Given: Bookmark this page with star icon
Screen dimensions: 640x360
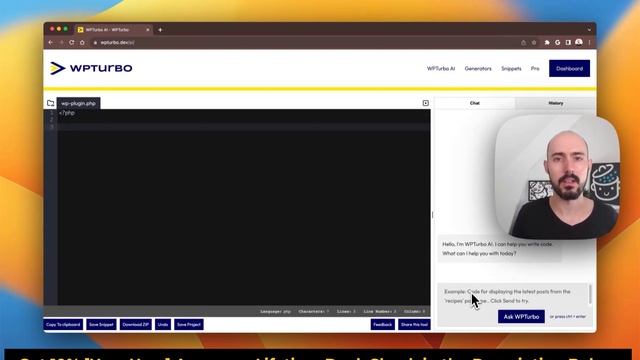Looking at the screenshot, I should (x=534, y=42).
